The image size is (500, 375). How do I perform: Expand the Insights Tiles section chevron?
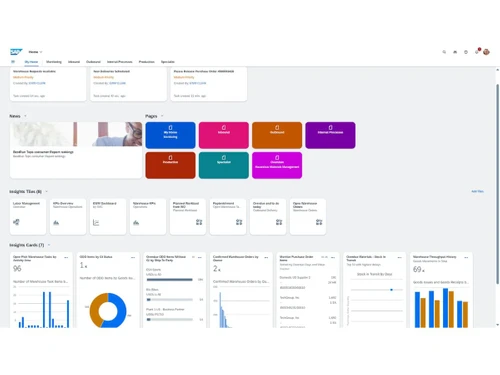pyautogui.click(x=47, y=191)
